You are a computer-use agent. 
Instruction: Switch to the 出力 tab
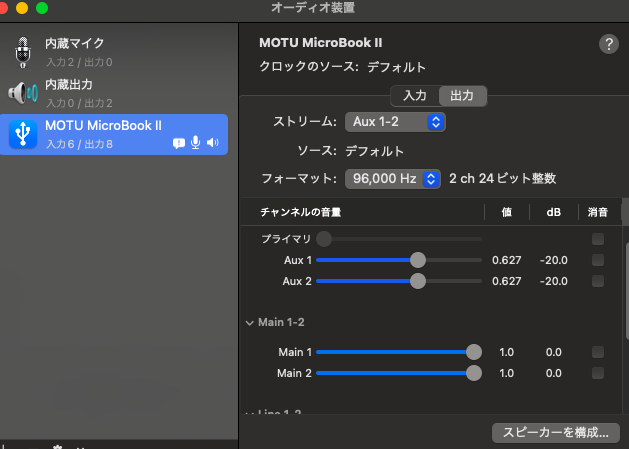pyautogui.click(x=462, y=95)
